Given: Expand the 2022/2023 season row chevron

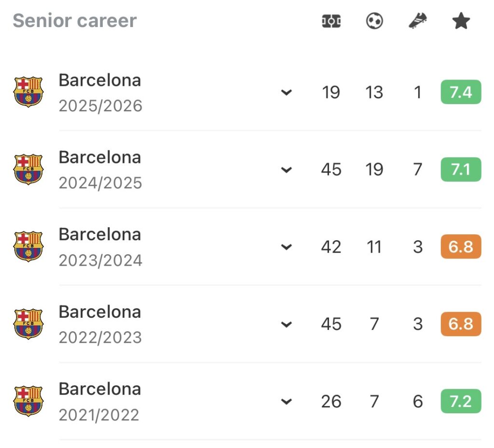Looking at the screenshot, I should tap(287, 324).
